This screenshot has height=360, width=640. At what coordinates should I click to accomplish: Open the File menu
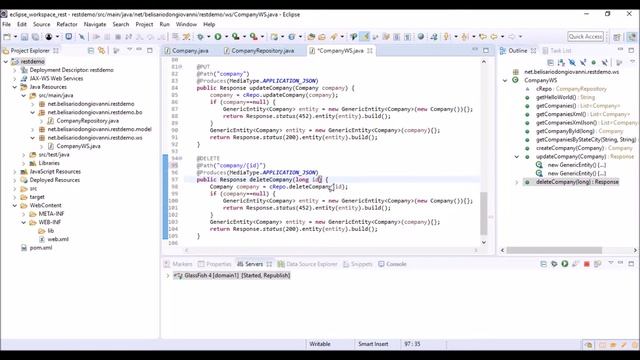(7, 24)
